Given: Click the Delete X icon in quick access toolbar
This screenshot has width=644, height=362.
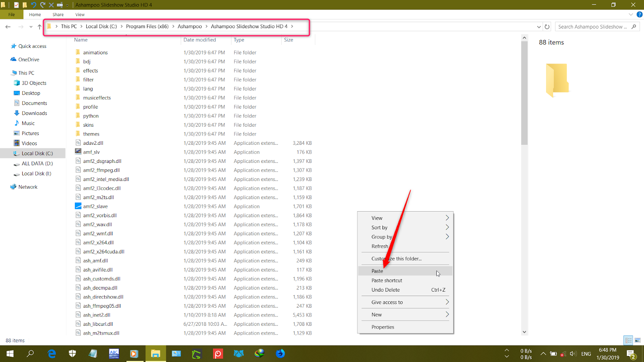Looking at the screenshot, I should pos(51,5).
